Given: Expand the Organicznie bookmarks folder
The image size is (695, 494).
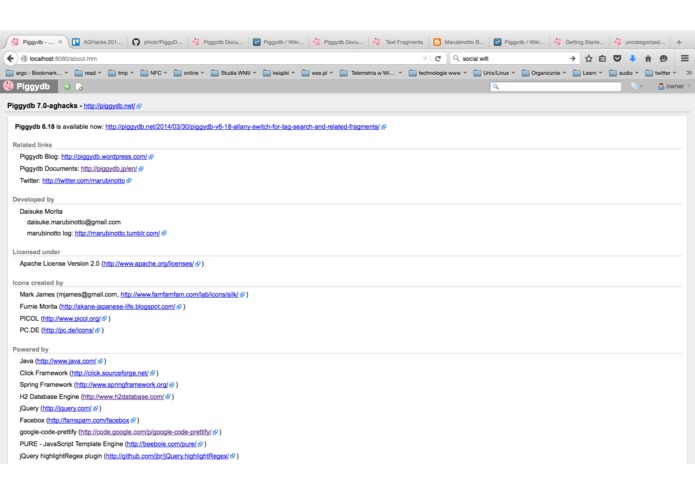Looking at the screenshot, I should click(544, 73).
